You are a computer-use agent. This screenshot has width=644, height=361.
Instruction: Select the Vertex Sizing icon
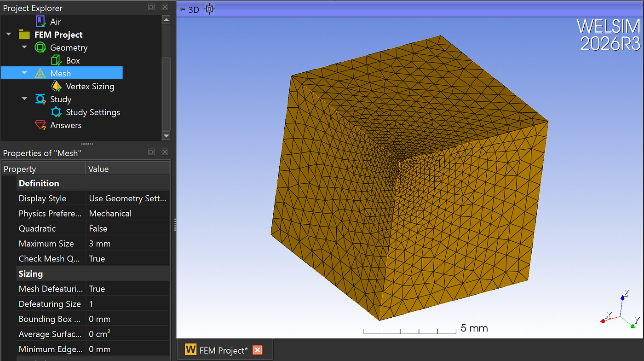click(56, 86)
